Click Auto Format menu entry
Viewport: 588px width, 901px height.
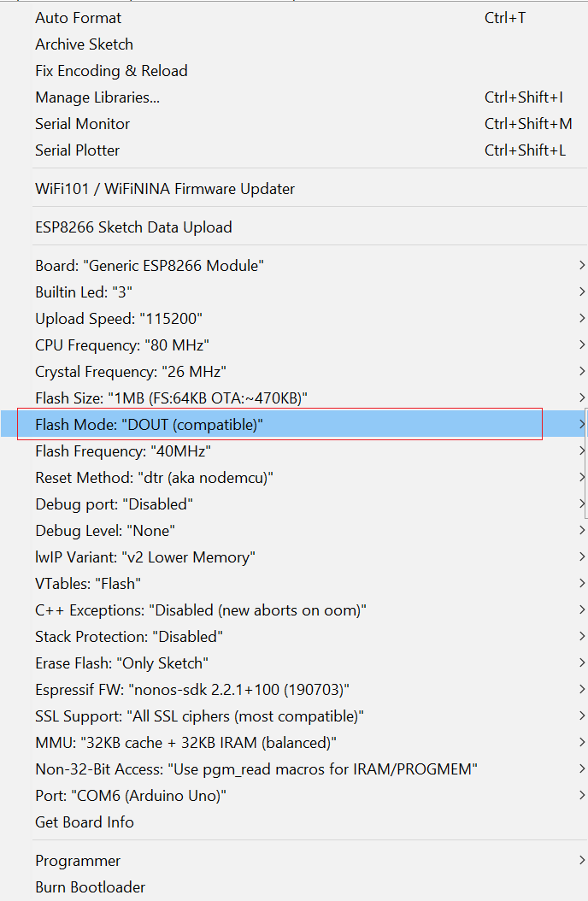(79, 18)
